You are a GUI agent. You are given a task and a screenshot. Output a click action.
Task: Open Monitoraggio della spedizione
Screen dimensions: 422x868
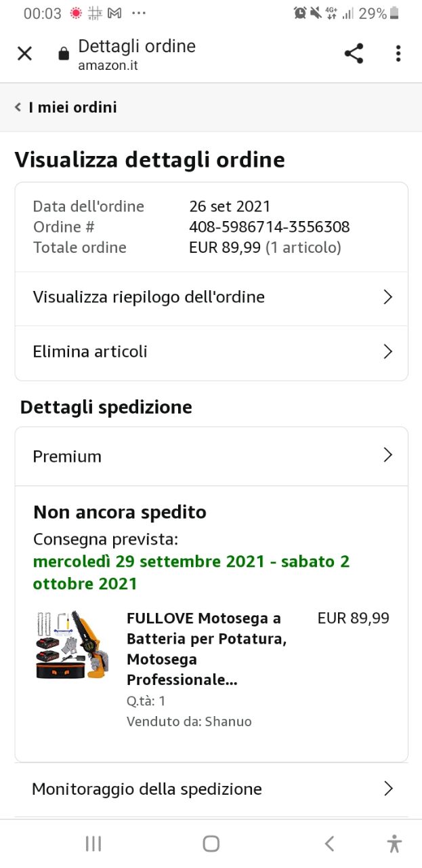pyautogui.click(x=211, y=789)
